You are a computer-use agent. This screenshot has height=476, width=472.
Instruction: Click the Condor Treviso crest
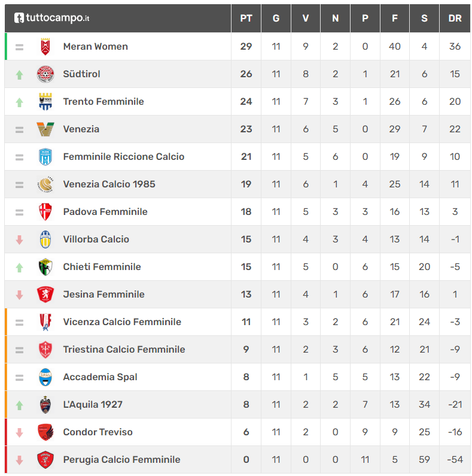coord(45,432)
